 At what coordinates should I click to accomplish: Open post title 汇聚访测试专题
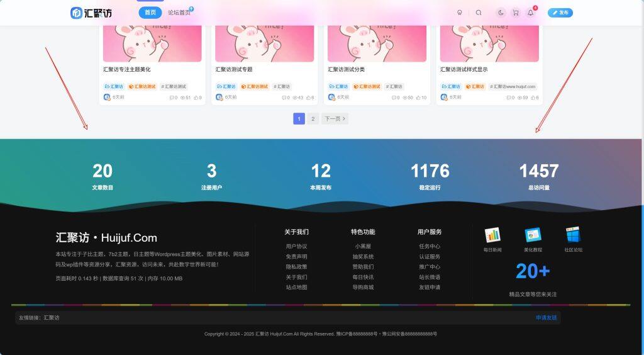[x=234, y=69]
